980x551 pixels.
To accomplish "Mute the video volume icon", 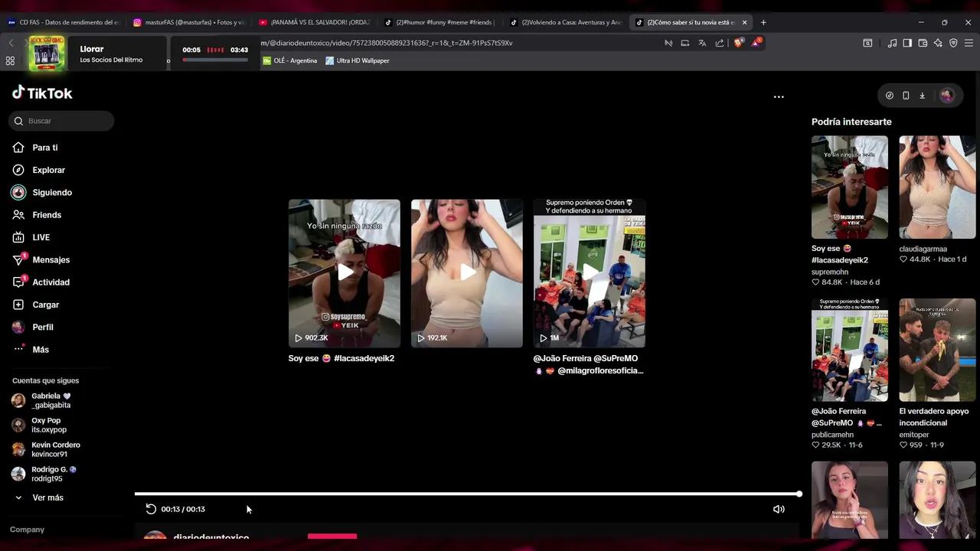I will [779, 509].
